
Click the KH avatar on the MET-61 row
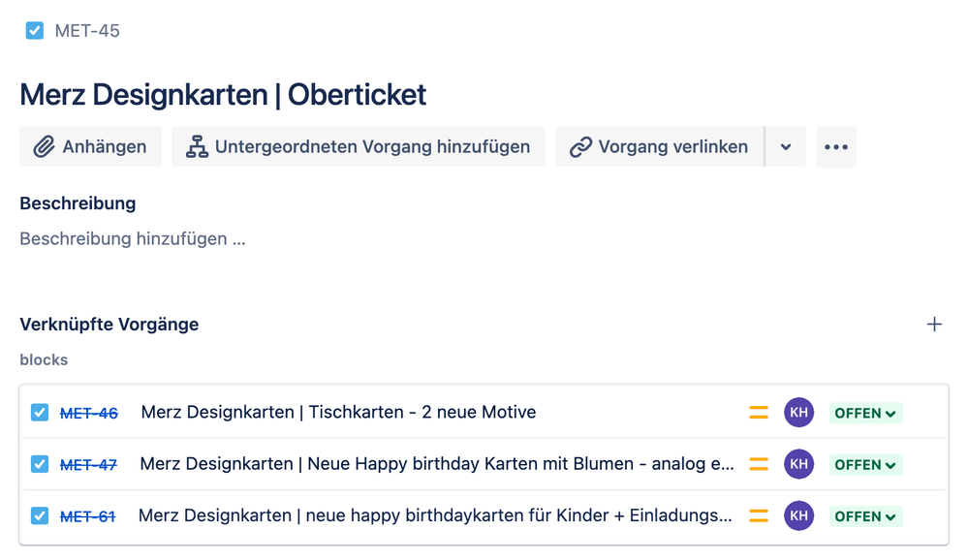[x=798, y=515]
